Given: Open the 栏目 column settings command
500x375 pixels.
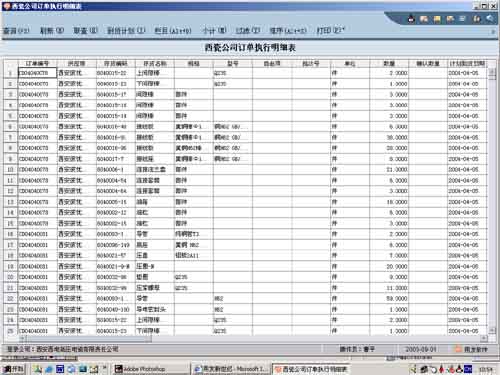Looking at the screenshot, I should (x=173, y=30).
